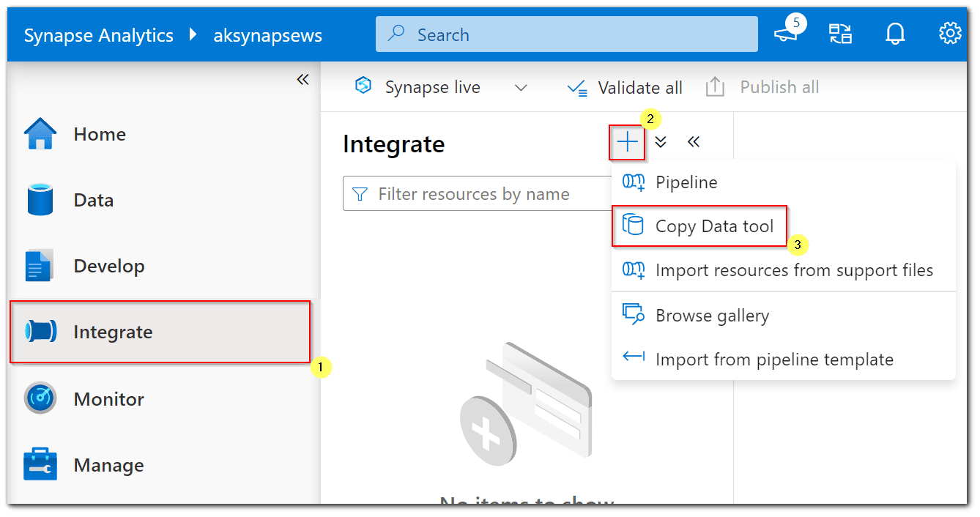Screen dimensions: 980x517
Task: Click the Publish all upload icon
Action: pyautogui.click(x=715, y=88)
